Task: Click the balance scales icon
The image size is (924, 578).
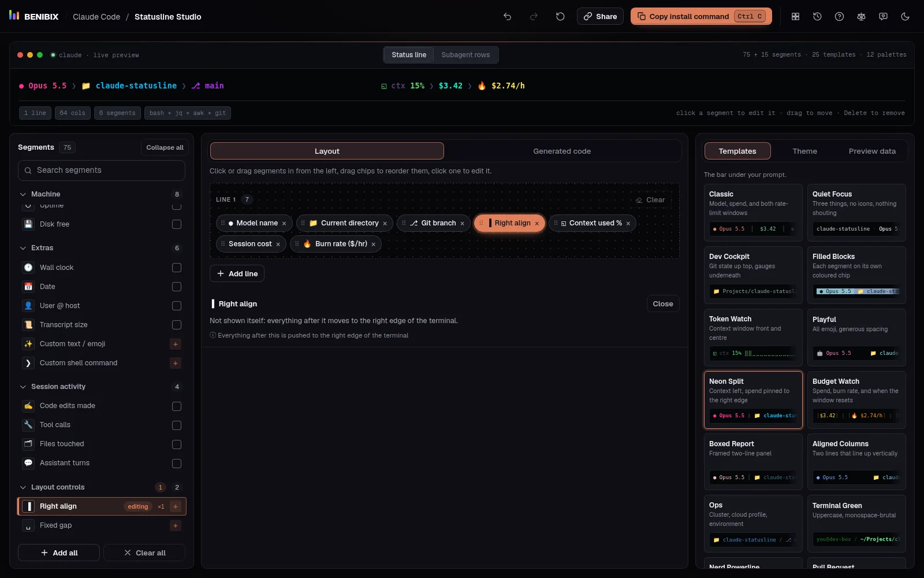Action: (861, 17)
